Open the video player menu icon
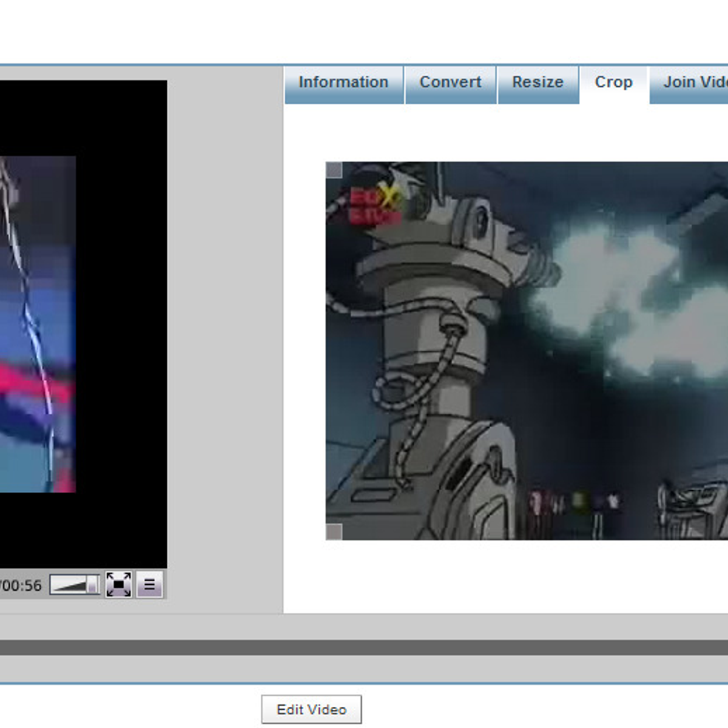This screenshot has width=728, height=728. [149, 585]
